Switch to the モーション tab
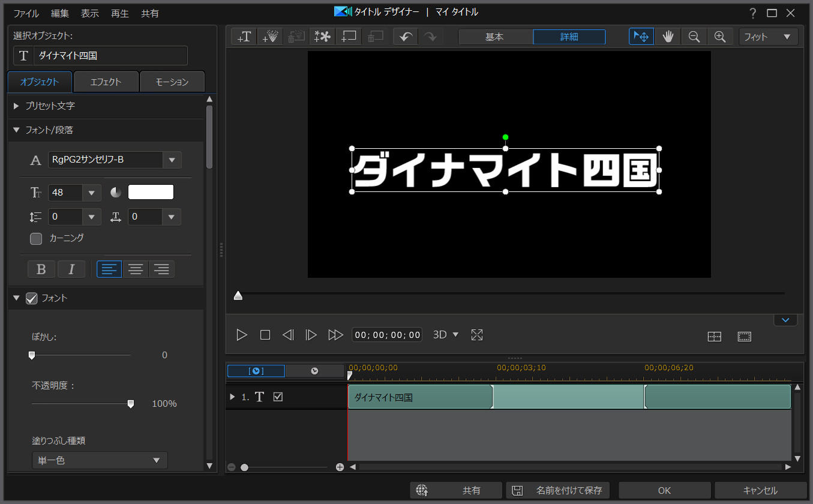Viewport: 813px width, 504px height. [172, 82]
